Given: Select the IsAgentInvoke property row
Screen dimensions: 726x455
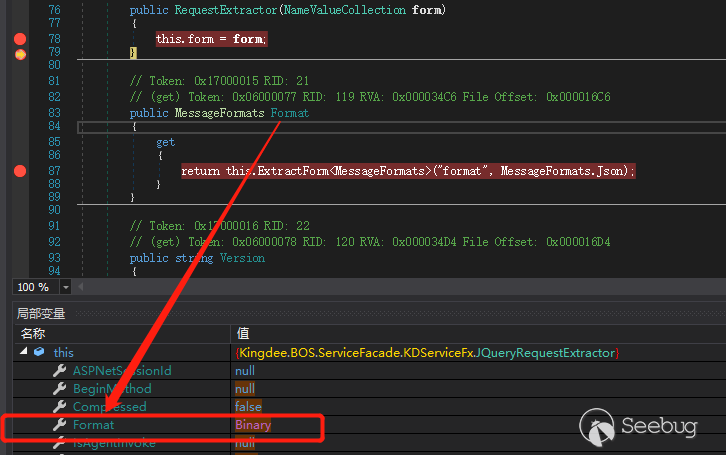Looking at the screenshot, I should point(369,443).
